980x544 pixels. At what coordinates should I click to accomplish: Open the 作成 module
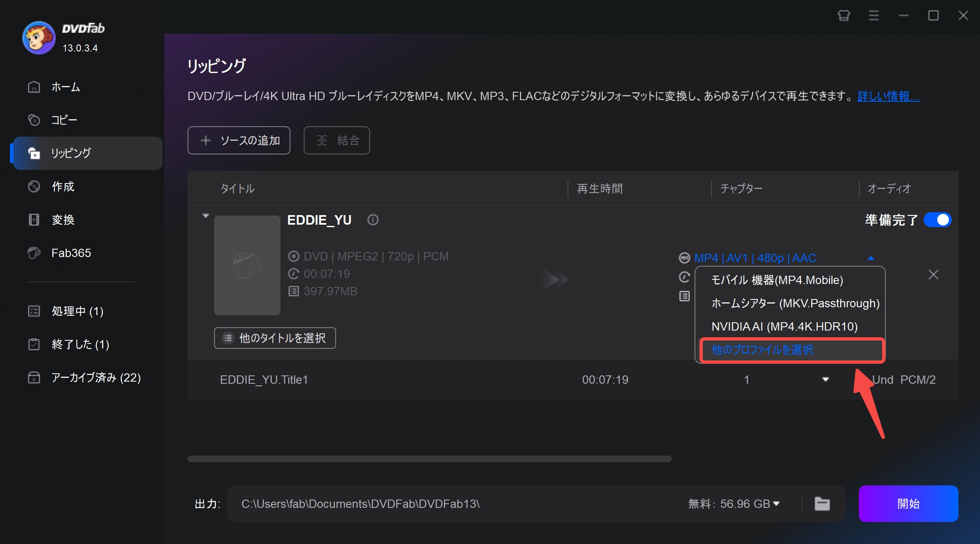click(87, 186)
